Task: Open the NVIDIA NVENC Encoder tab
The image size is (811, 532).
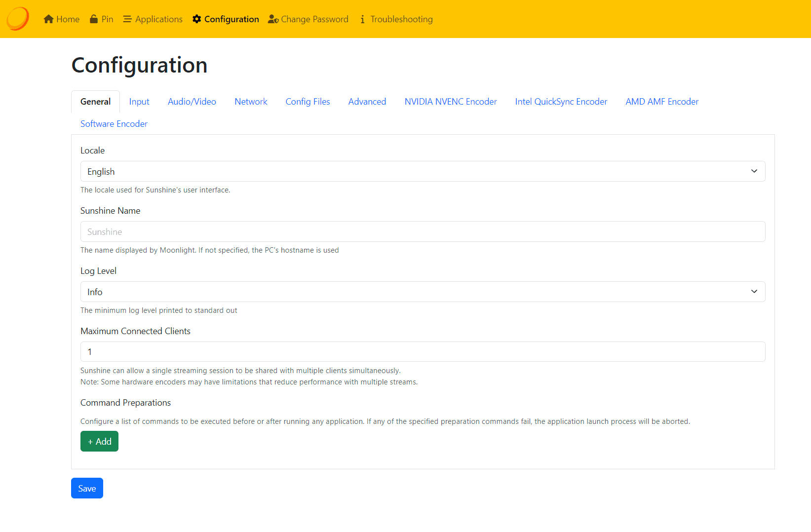Action: (451, 102)
